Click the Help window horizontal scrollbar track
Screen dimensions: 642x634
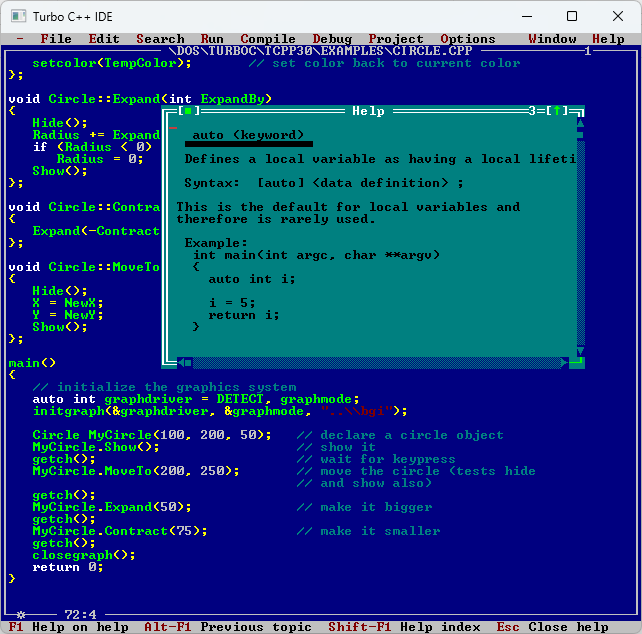[x=370, y=363]
